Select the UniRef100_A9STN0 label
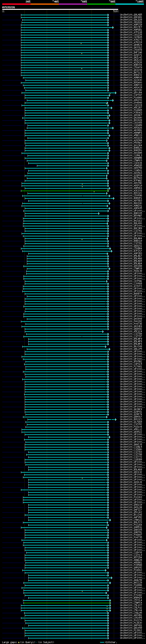This screenshot has width=146, height=644. 131,183
